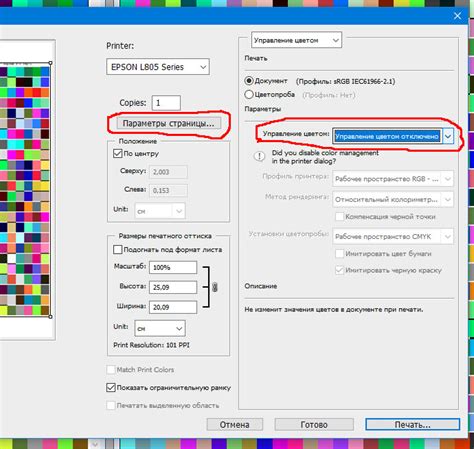Click the bottom-right handle of preview bounding box
Screen dimensions: 474x449
50,317
